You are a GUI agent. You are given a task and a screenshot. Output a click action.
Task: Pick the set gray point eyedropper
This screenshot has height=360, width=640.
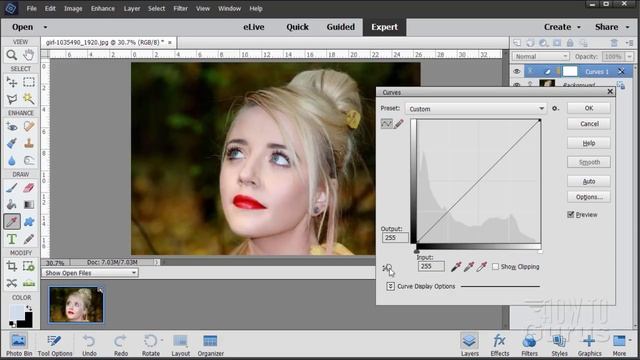(x=469, y=267)
